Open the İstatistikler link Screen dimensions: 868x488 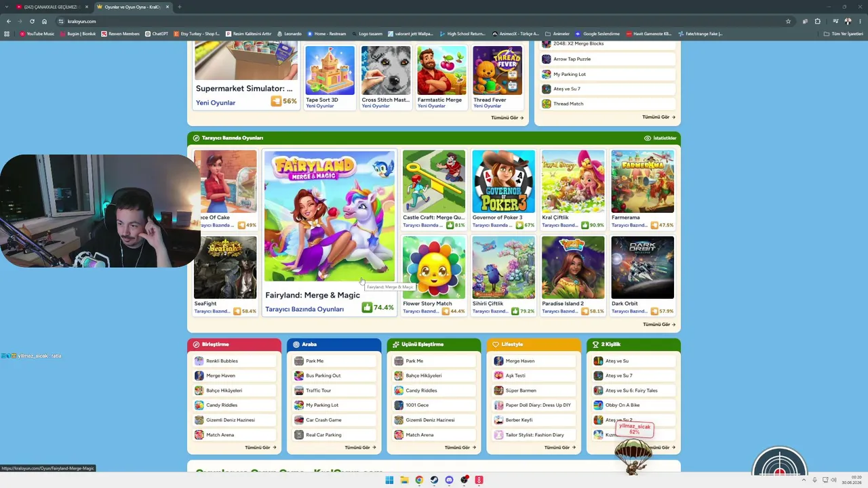click(x=660, y=138)
